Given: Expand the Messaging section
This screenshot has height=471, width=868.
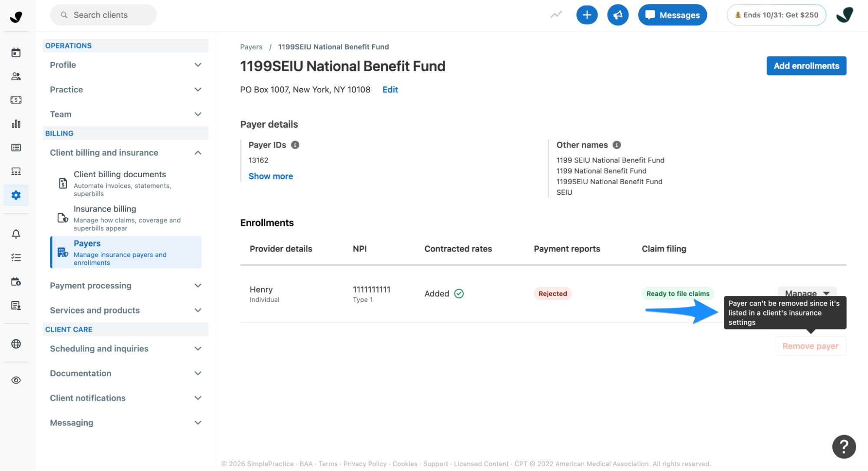Looking at the screenshot, I should (x=125, y=423).
